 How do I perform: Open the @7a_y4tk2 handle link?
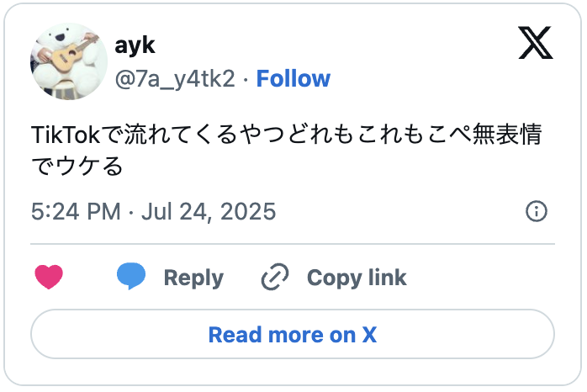(x=174, y=79)
